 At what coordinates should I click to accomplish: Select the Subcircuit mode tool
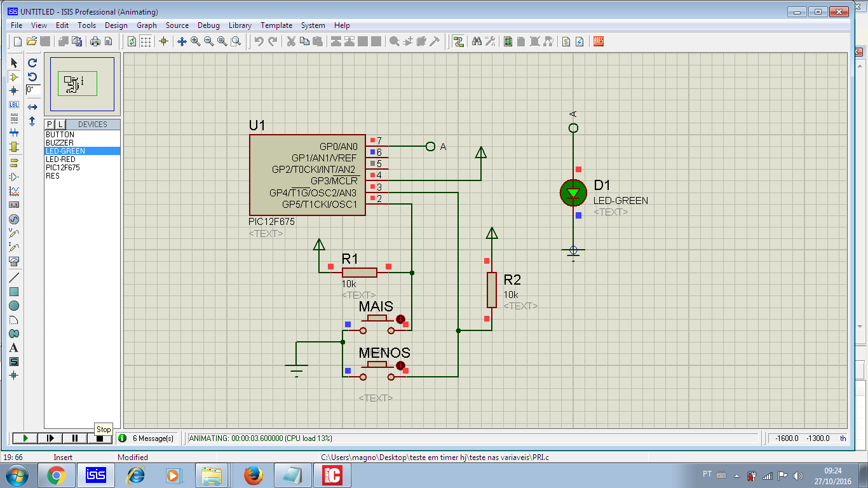coord(14,147)
